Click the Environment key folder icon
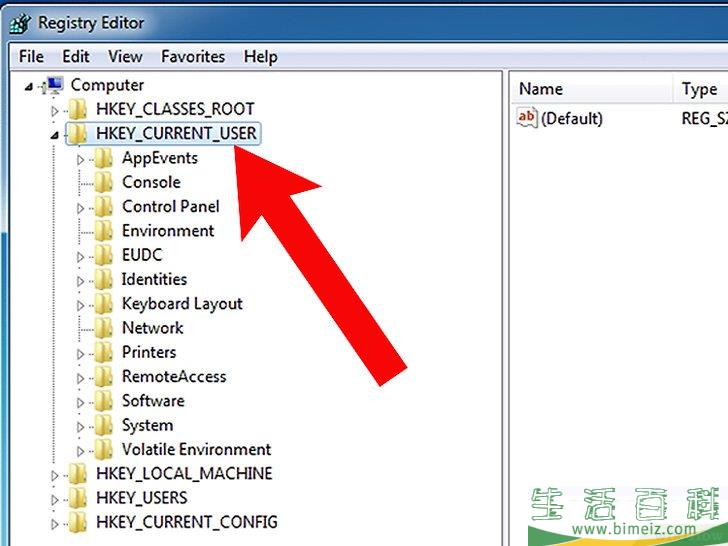The image size is (728, 546). 103,231
